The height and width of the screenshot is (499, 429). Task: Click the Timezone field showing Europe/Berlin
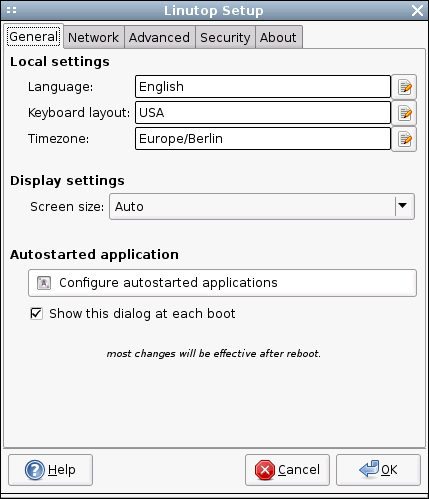[x=263, y=139]
